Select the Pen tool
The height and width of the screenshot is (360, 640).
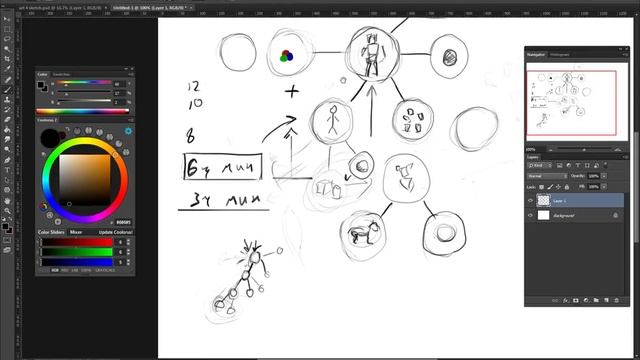pos(7,160)
